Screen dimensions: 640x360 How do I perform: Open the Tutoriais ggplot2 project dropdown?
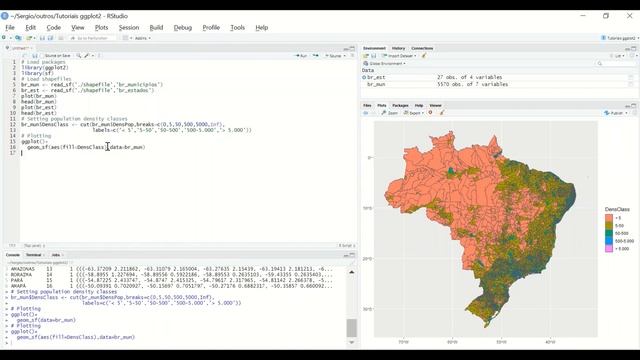tap(620, 38)
